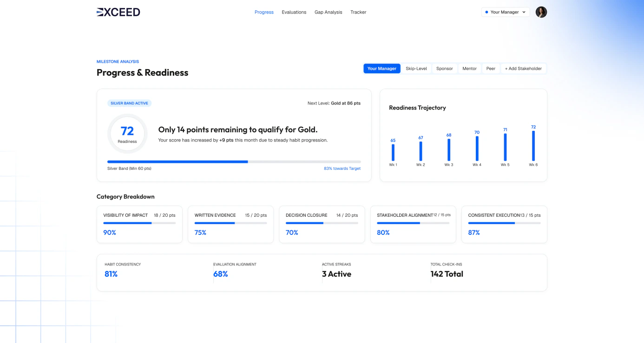Click the Wk 1 bar showing 65
The width and height of the screenshot is (644, 343).
[x=393, y=152]
